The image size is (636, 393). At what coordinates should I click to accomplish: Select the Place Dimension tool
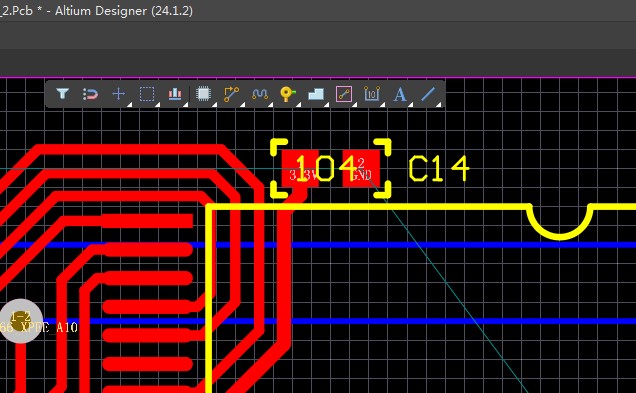click(x=372, y=94)
